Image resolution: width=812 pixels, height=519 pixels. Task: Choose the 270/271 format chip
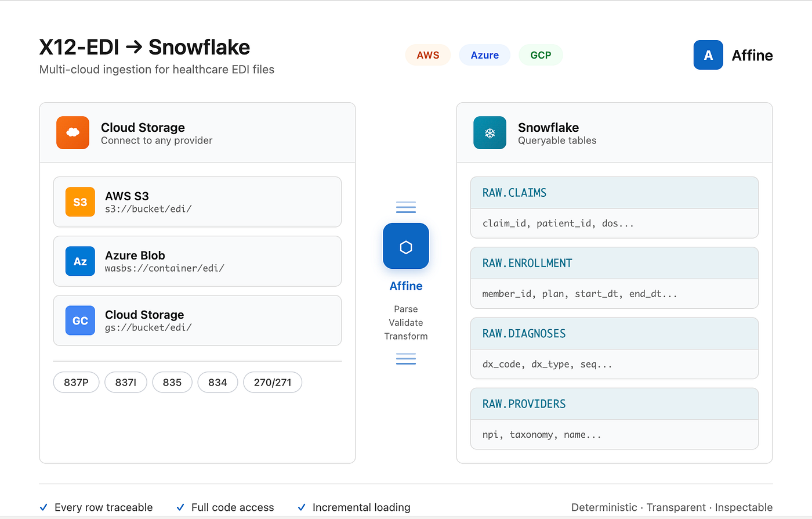(x=273, y=383)
